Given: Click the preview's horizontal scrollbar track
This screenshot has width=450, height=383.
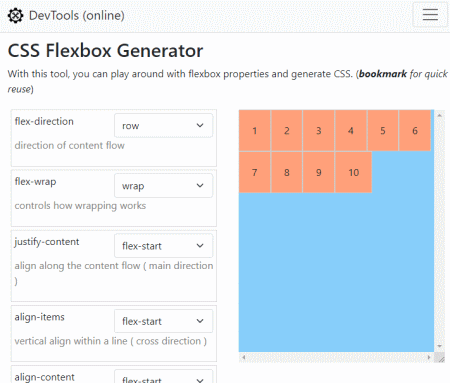Looking at the screenshot, I should [336, 357].
